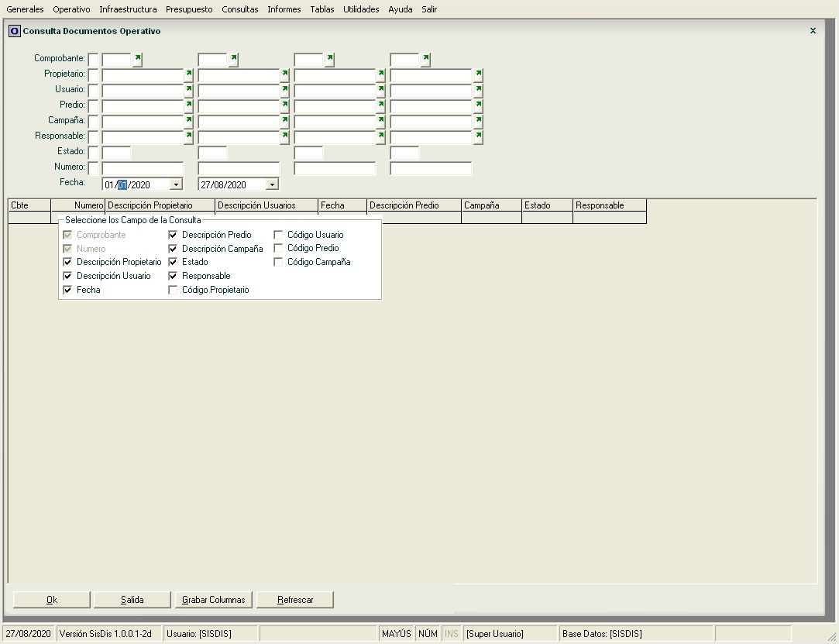Open lookup icon for third Predio field
This screenshot has width=839, height=644.
pyautogui.click(x=380, y=106)
